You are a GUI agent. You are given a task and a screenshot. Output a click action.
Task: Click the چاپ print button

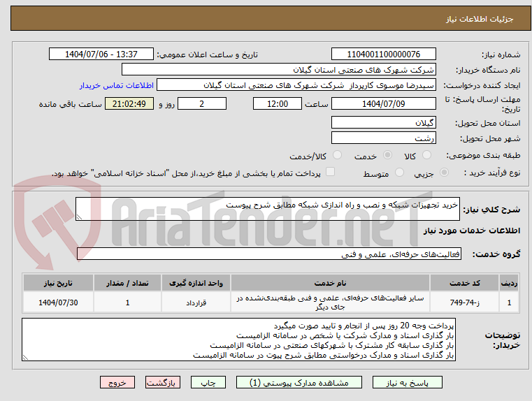(x=208, y=382)
